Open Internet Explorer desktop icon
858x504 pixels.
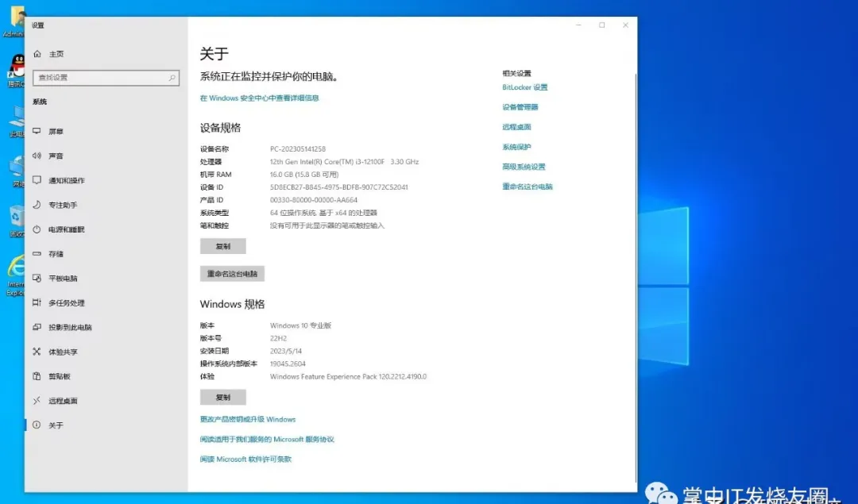coord(17,275)
